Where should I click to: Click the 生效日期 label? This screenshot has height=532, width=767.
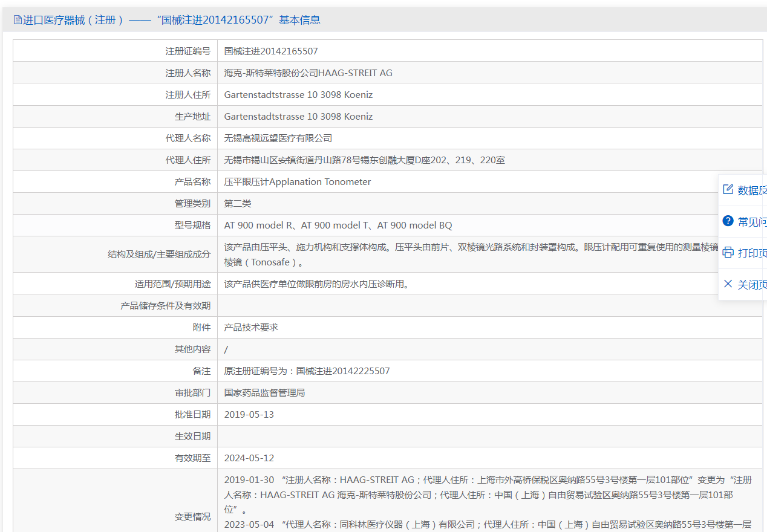tap(193, 436)
